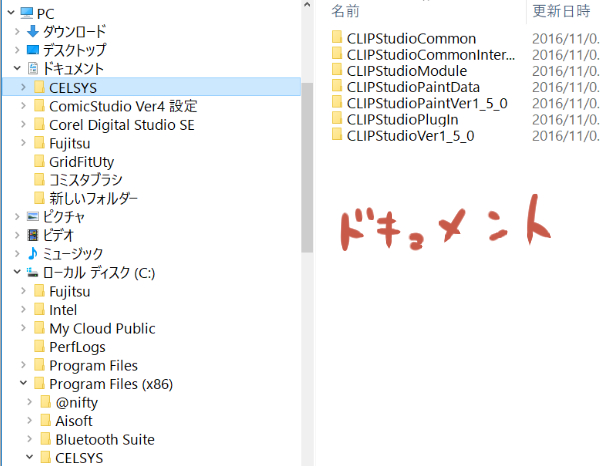Select Corel Digital Studio SE folder
The height and width of the screenshot is (466, 600).
point(122,125)
